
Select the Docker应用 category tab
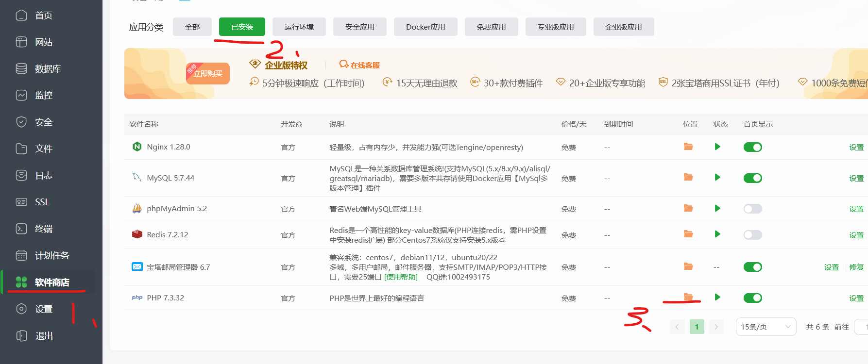coord(425,27)
